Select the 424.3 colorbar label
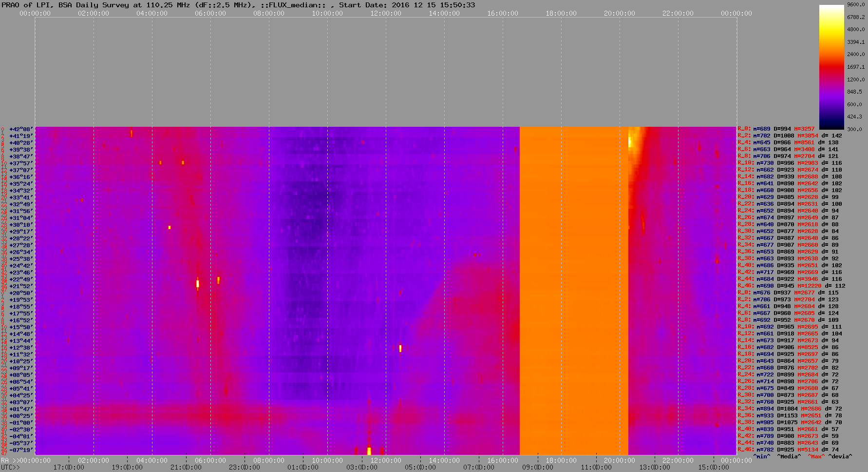Screen dimensions: 868x472 tap(854, 117)
